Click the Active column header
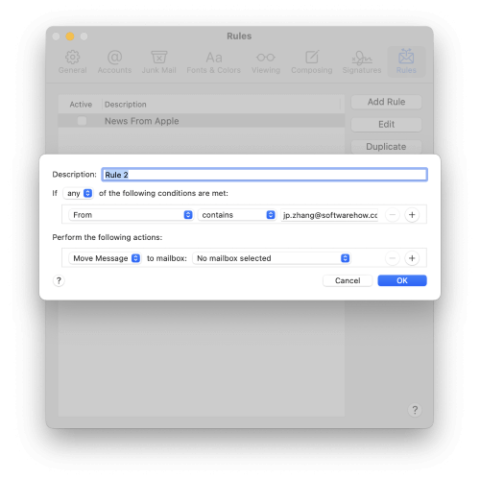480x480 pixels. (81, 104)
